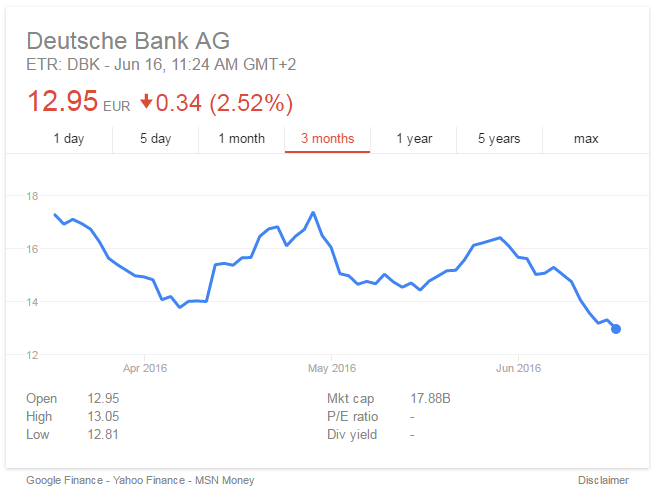Select the 1 day tab
Image resolution: width=656 pixels, height=491 pixels.
[69, 139]
